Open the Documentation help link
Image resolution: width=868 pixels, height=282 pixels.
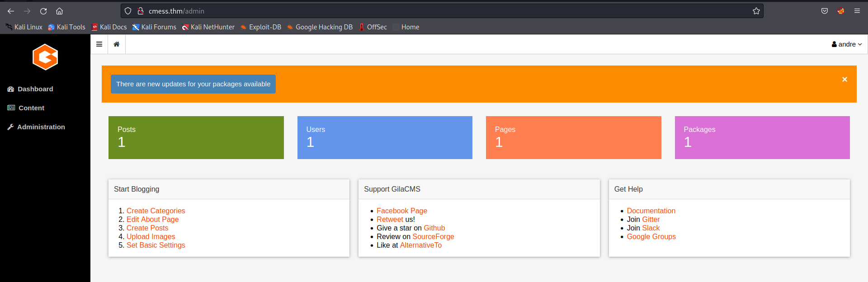tap(651, 211)
